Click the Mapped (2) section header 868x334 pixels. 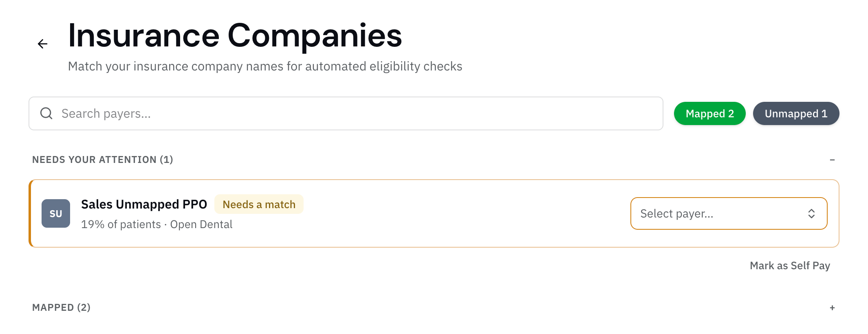click(x=61, y=308)
